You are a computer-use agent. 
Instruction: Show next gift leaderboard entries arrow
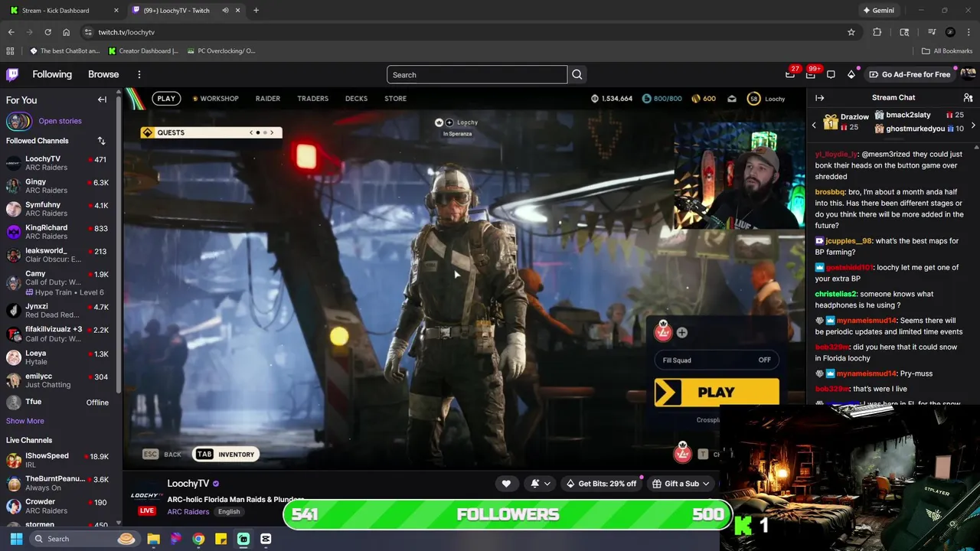coord(973,125)
